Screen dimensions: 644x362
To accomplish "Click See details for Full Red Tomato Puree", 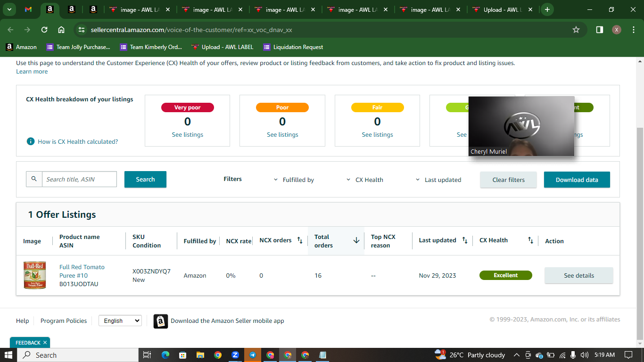I will pos(579,275).
